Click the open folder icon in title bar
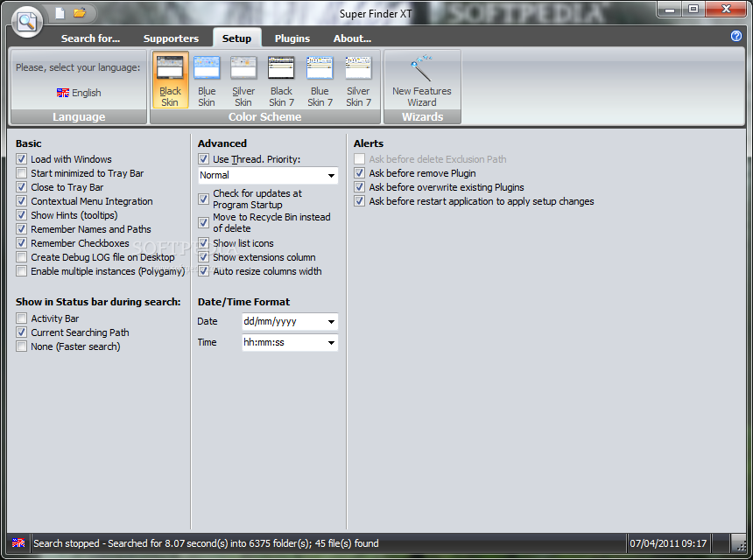This screenshot has height=560, width=753. tap(79, 13)
